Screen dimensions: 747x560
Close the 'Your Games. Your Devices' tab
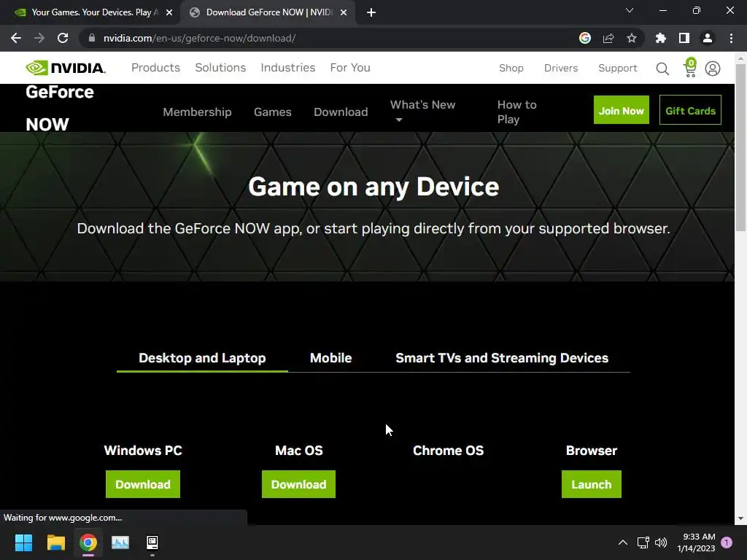[169, 12]
